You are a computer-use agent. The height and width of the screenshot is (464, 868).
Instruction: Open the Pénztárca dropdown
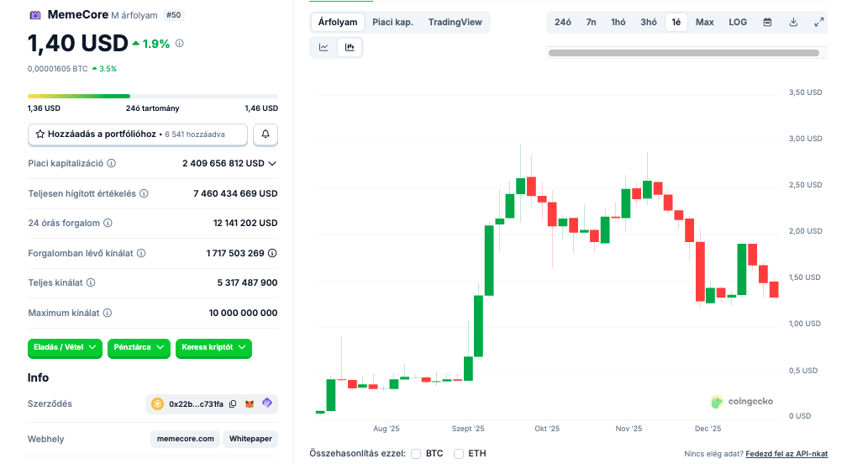tap(139, 347)
